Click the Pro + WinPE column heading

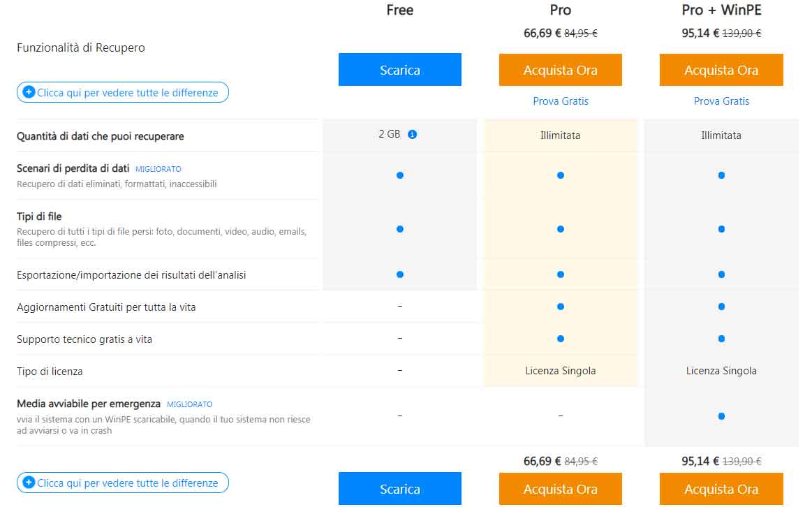[x=721, y=10]
